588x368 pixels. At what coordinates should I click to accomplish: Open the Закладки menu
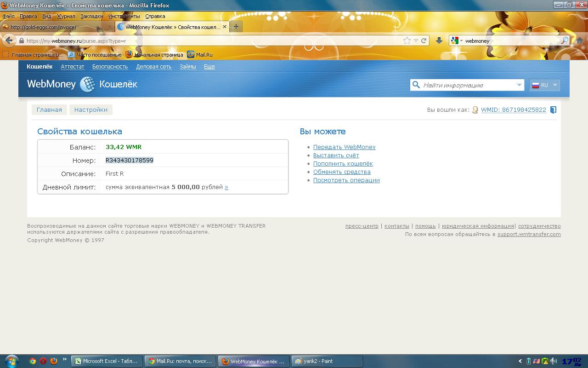click(x=92, y=16)
